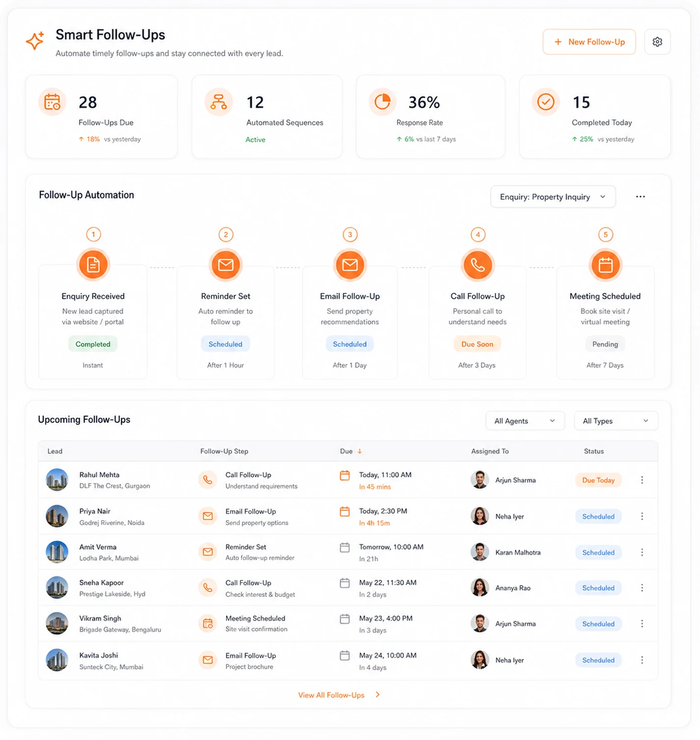Open the All Agents filter dropdown

525,421
